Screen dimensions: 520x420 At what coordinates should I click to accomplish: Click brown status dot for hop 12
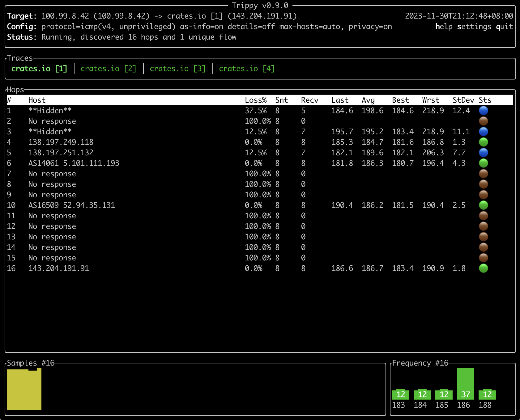484,226
